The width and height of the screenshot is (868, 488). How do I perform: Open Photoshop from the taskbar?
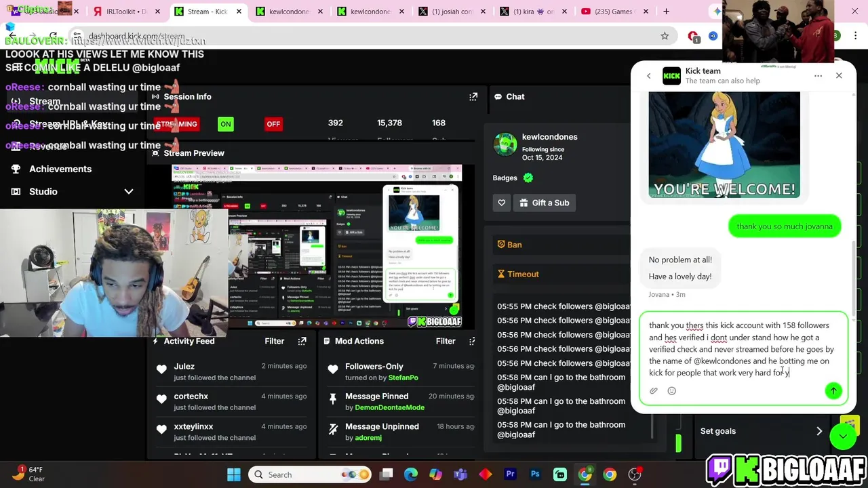click(x=535, y=474)
